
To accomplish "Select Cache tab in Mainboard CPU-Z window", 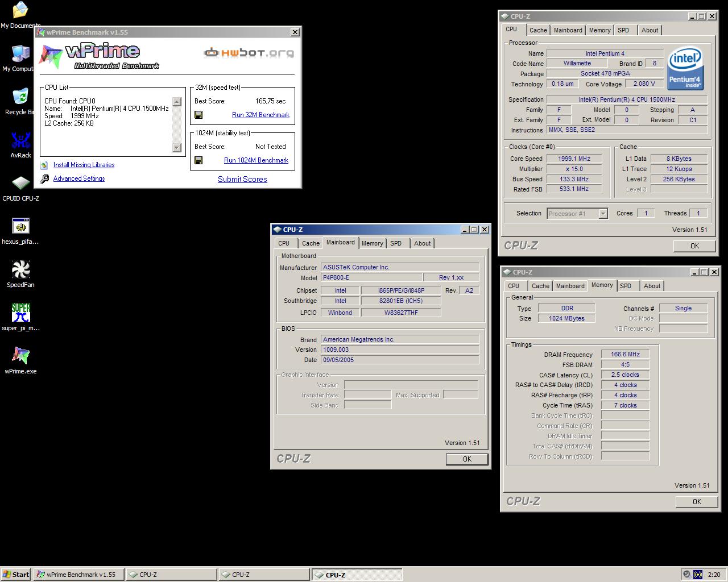I will pyautogui.click(x=311, y=243).
